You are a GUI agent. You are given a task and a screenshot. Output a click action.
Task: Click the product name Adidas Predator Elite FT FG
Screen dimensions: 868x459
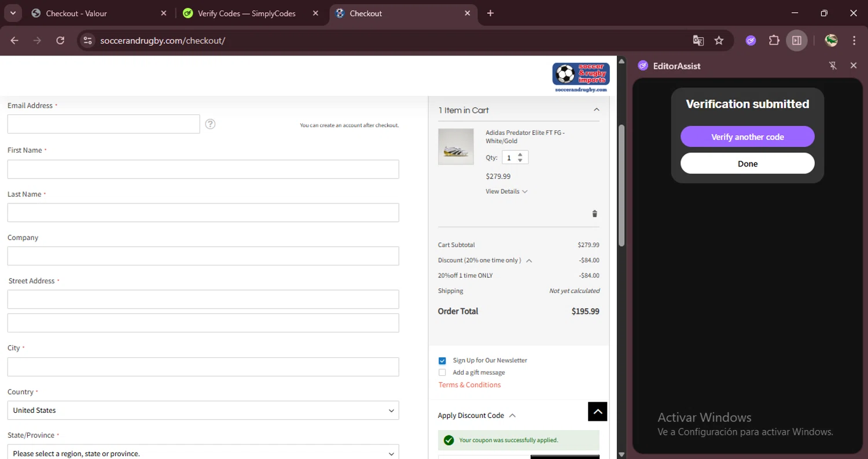tap(525, 136)
